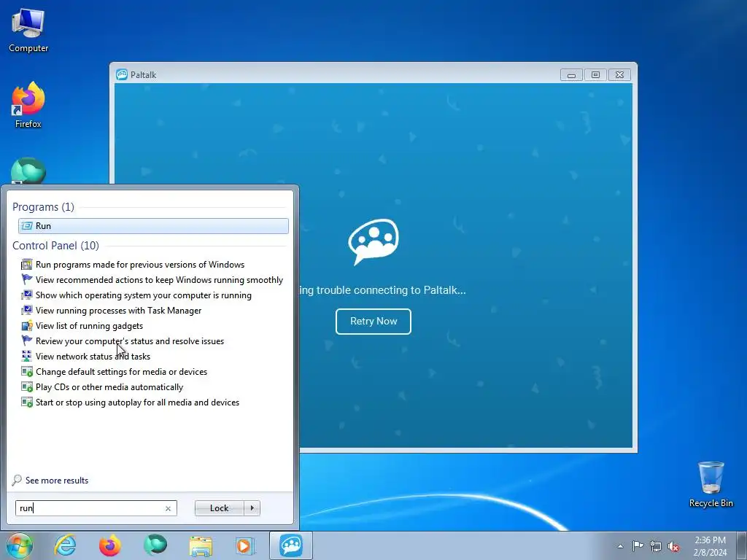Click flag icon beside View recommended actions
The image size is (747, 560).
[27, 279]
